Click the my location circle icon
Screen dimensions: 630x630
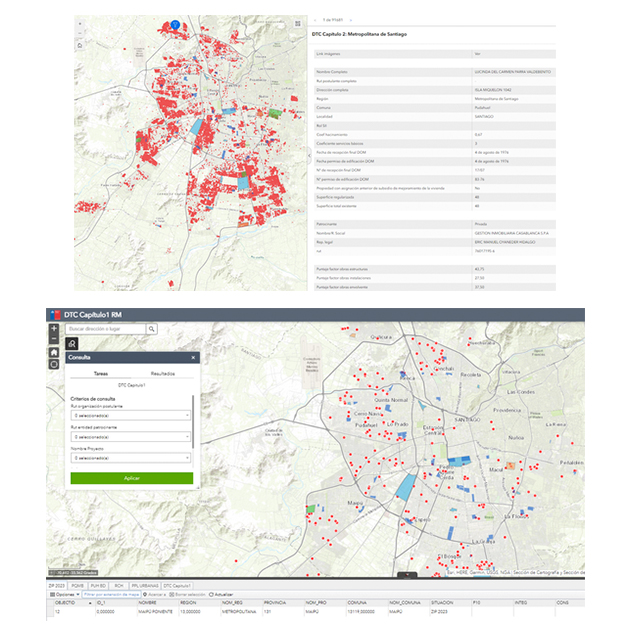point(54,364)
